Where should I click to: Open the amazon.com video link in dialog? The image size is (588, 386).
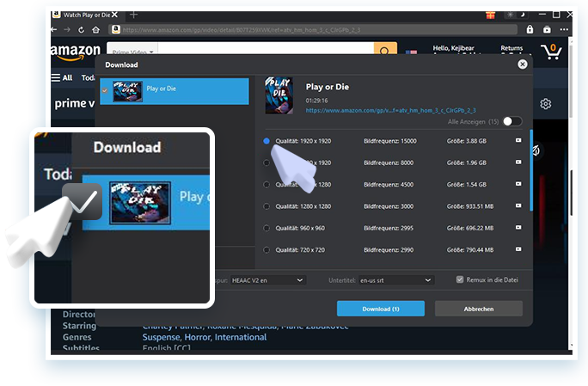click(x=390, y=110)
